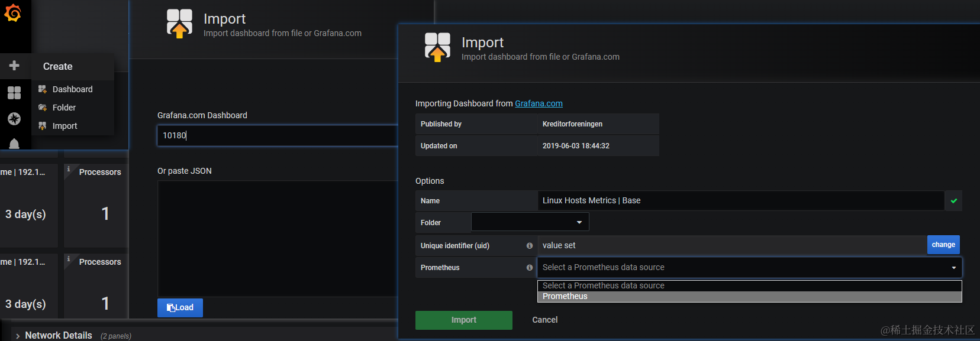Expand the Network Details row
Image resolution: width=980 pixels, height=341 pixels.
[59, 335]
